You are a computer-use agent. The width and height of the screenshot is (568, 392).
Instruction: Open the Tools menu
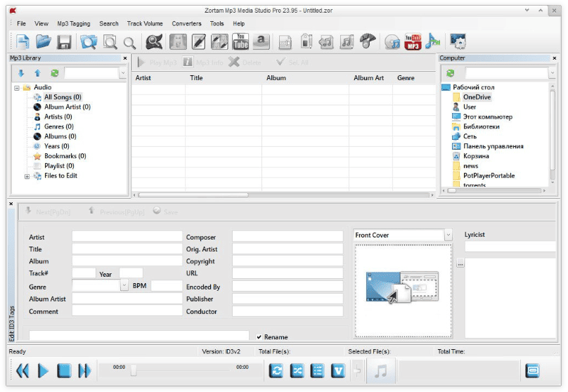[217, 23]
